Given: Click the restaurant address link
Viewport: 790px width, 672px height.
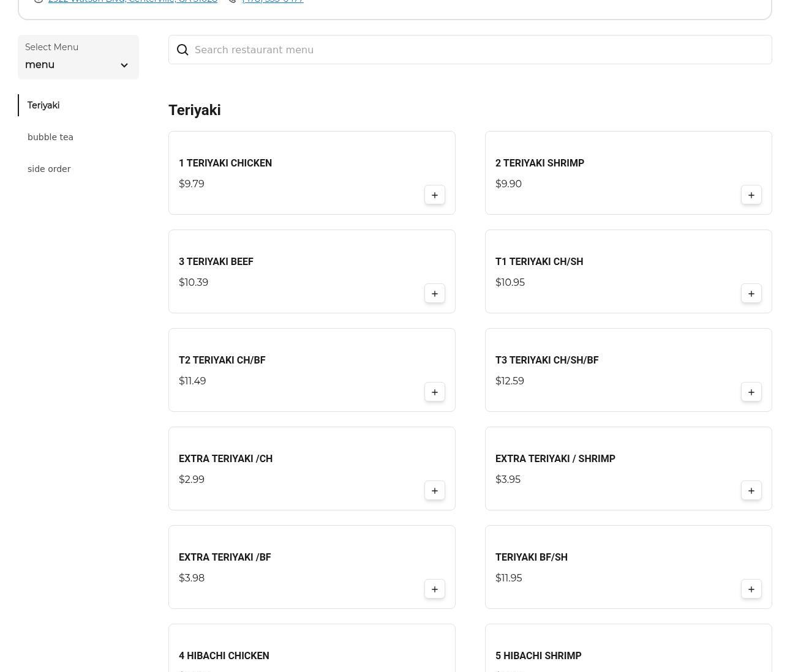Looking at the screenshot, I should [x=132, y=2].
